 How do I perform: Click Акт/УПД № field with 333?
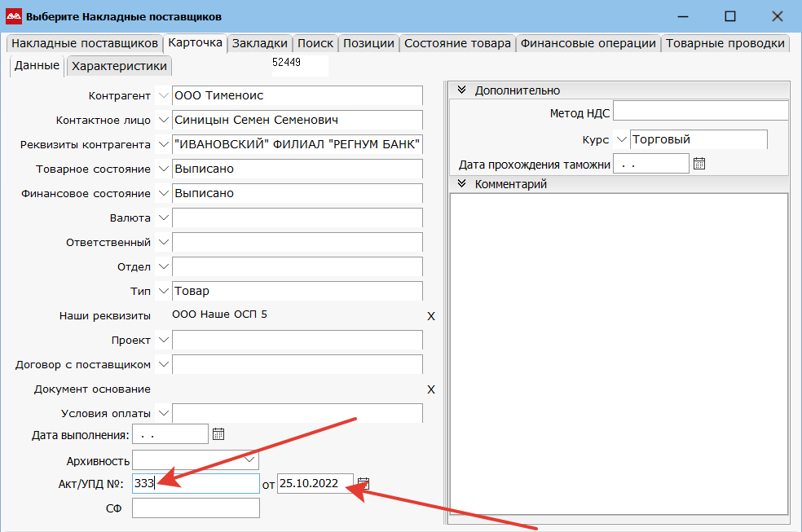(x=196, y=483)
